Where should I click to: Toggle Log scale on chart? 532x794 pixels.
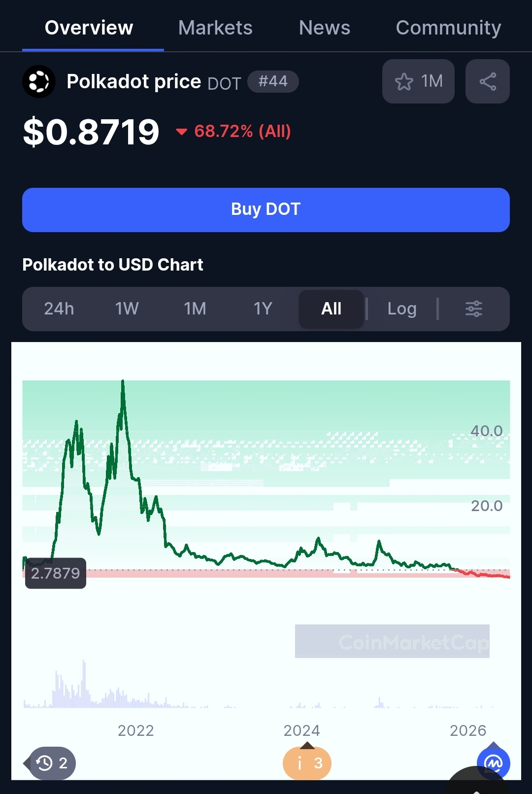pyautogui.click(x=402, y=309)
